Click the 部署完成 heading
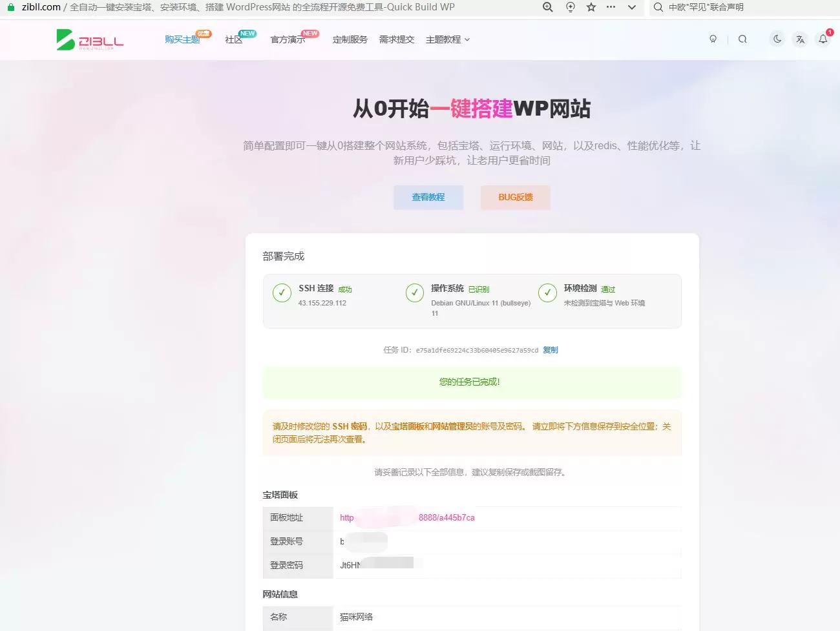Image resolution: width=840 pixels, height=631 pixels. pyautogui.click(x=283, y=256)
